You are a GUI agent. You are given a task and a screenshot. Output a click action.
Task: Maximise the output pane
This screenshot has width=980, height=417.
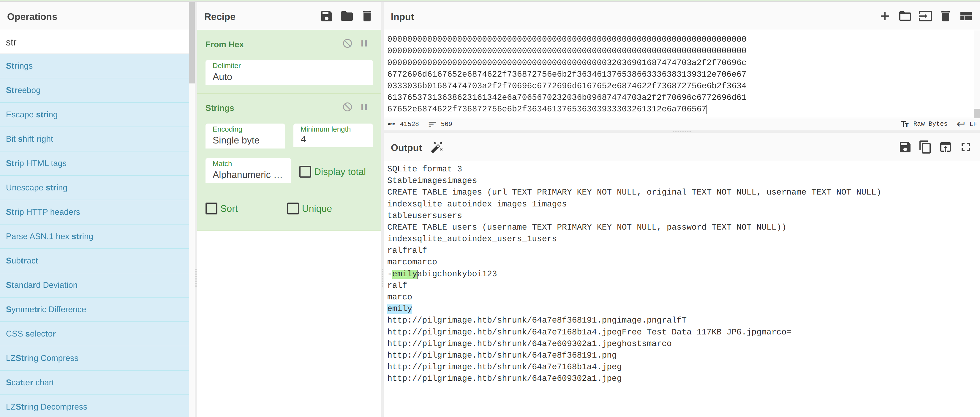coord(965,147)
